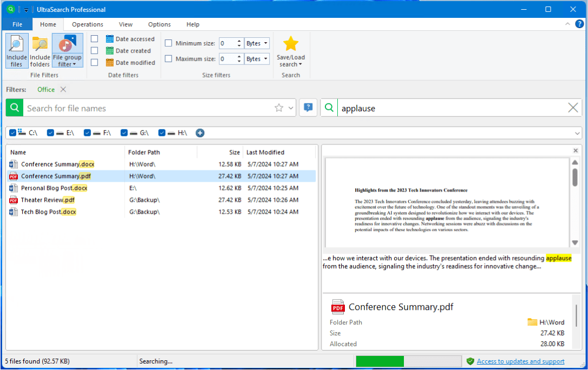Open the File group filter menu
The height and width of the screenshot is (370, 588).
67,50
